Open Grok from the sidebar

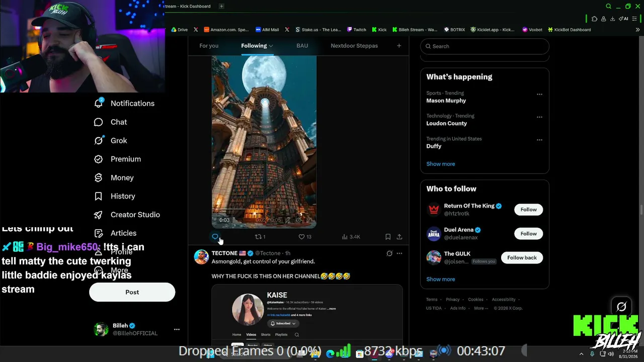(x=111, y=141)
